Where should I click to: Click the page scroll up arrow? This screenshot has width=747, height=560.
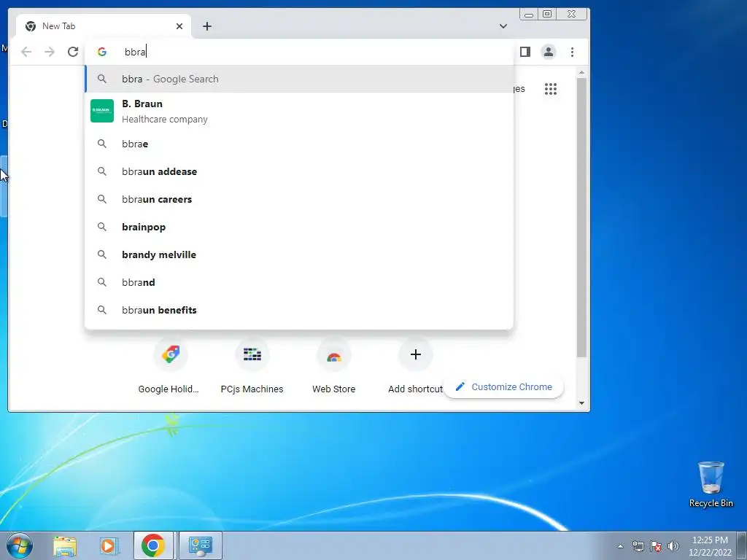coord(581,72)
